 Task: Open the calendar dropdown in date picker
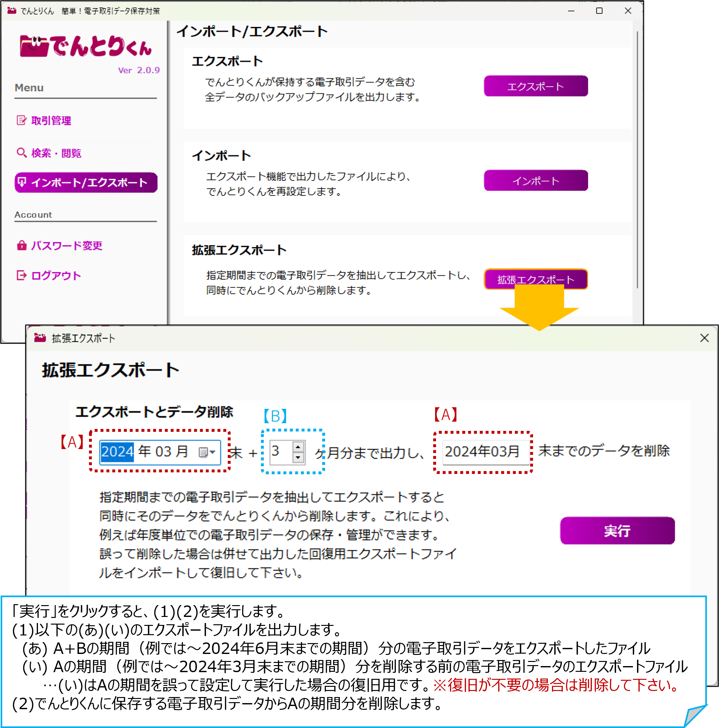click(x=207, y=452)
